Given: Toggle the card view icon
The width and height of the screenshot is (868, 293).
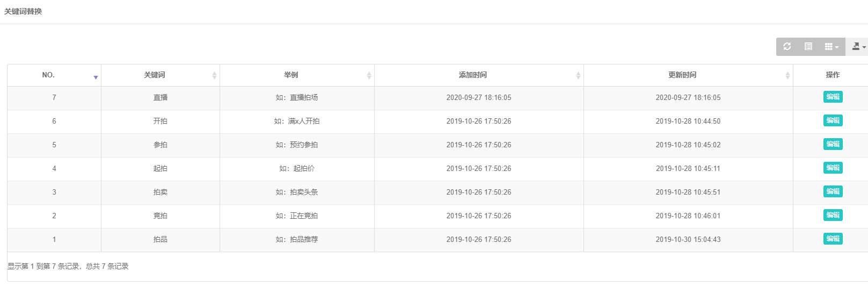Looking at the screenshot, I should (808, 47).
